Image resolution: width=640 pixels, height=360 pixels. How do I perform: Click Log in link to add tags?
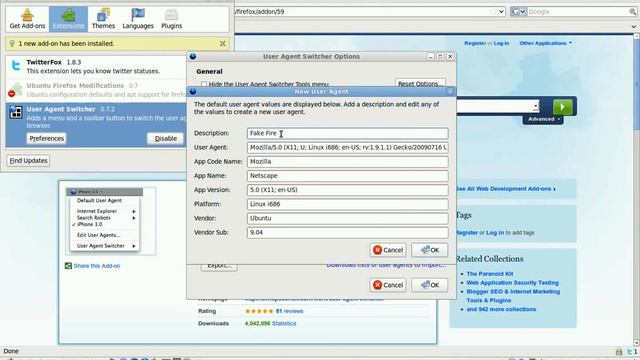(495, 233)
